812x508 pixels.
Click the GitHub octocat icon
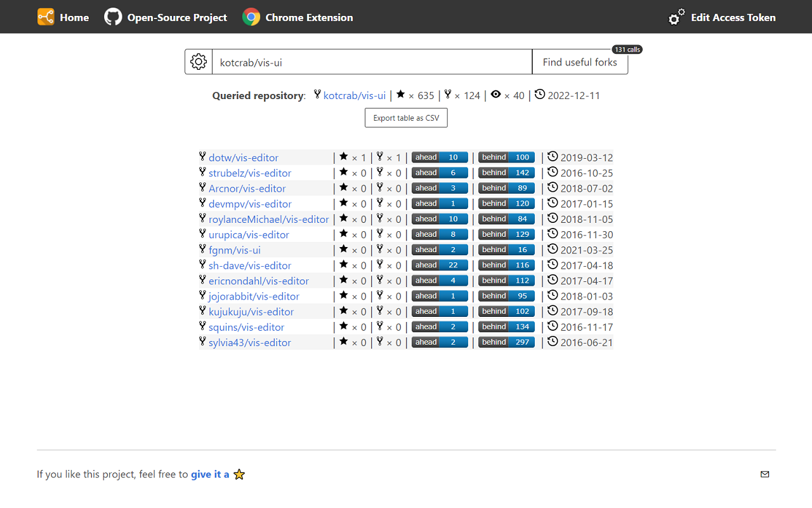(x=113, y=17)
